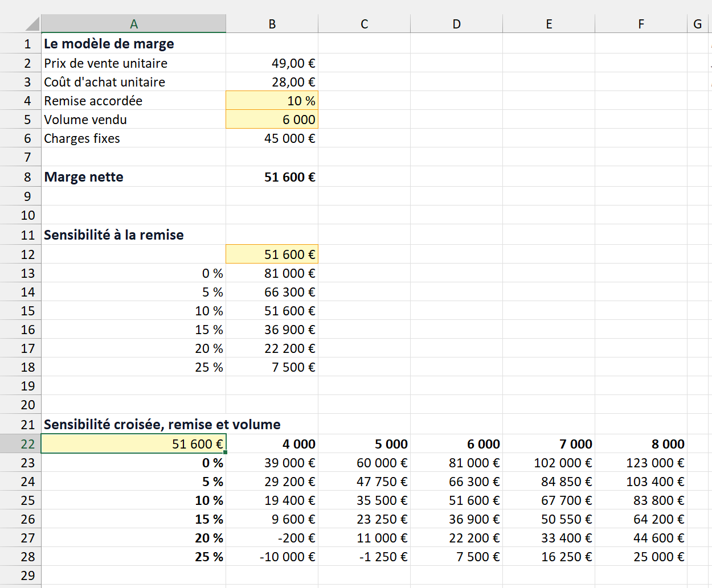712x588 pixels.
Task: Select the -200 € cell
Action: [272, 538]
